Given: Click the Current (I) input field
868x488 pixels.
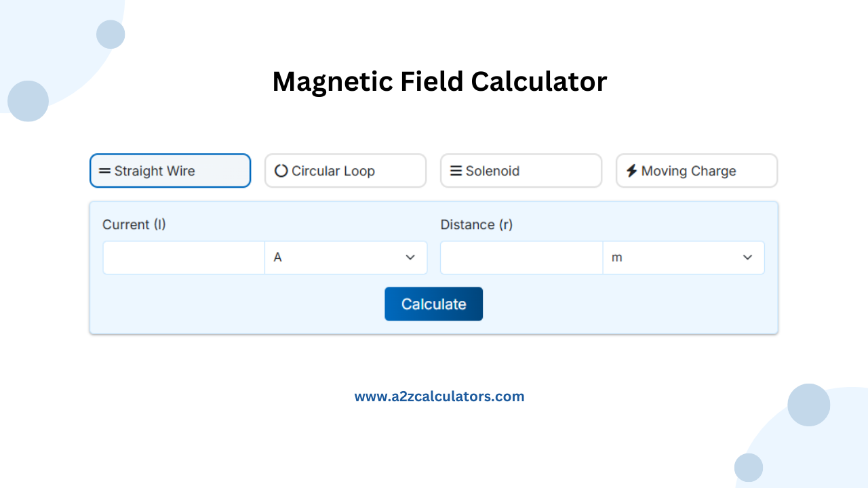Looking at the screenshot, I should click(183, 258).
